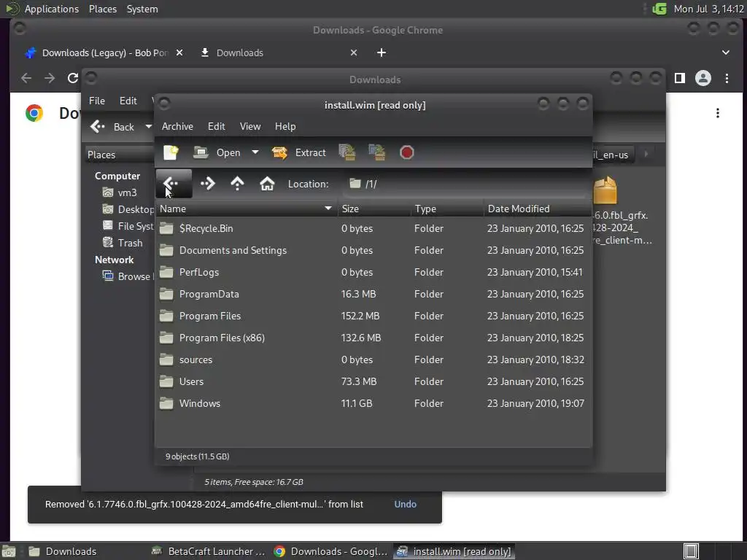Click the Undo link in removal notification
This screenshot has height=560, width=747.
pos(406,504)
